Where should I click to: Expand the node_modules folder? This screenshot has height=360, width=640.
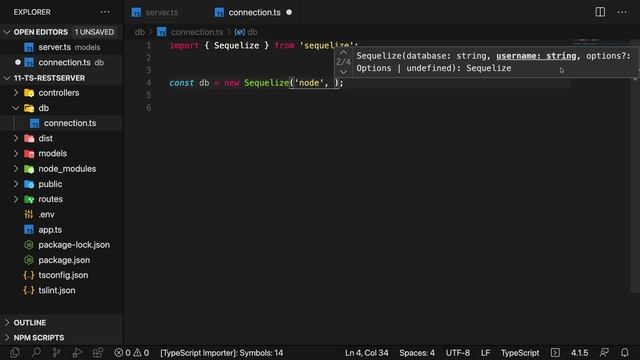16,169
